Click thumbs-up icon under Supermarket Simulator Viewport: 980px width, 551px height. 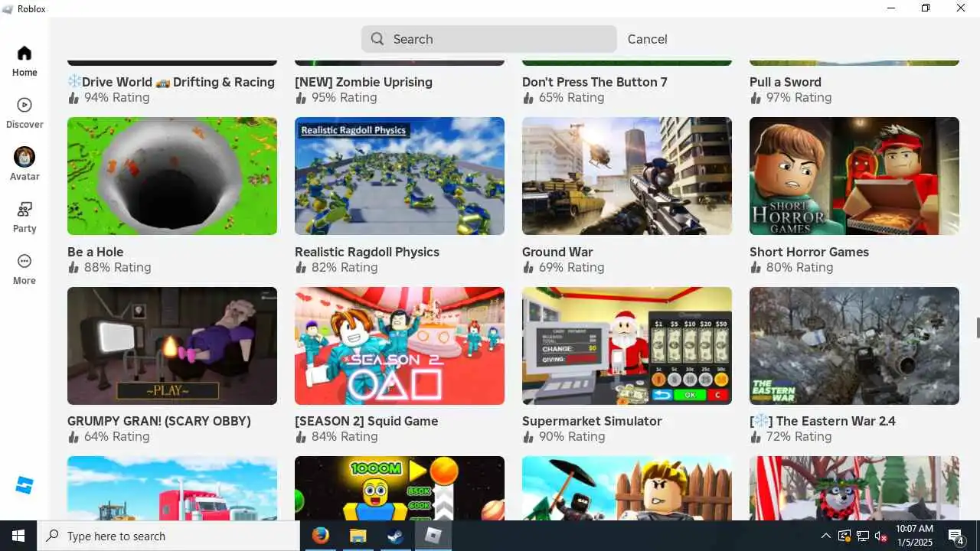528,436
